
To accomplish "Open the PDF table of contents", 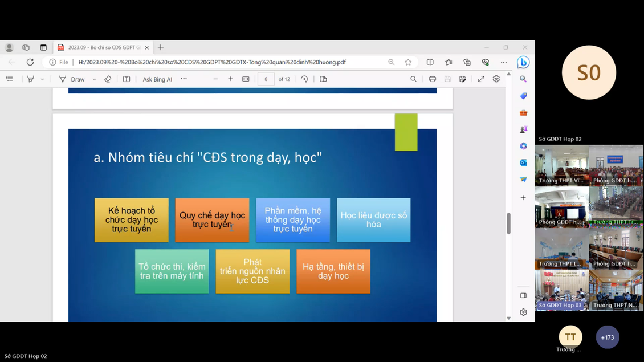I will 10,79.
